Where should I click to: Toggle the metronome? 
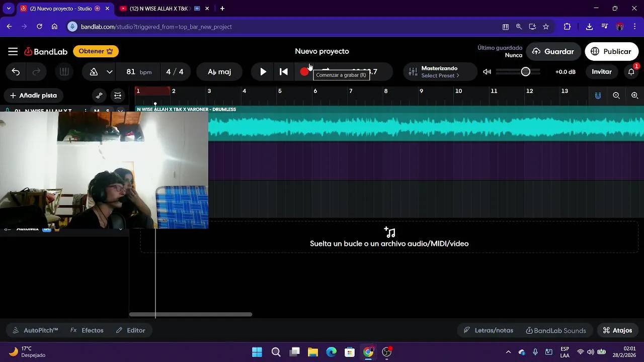tap(94, 72)
